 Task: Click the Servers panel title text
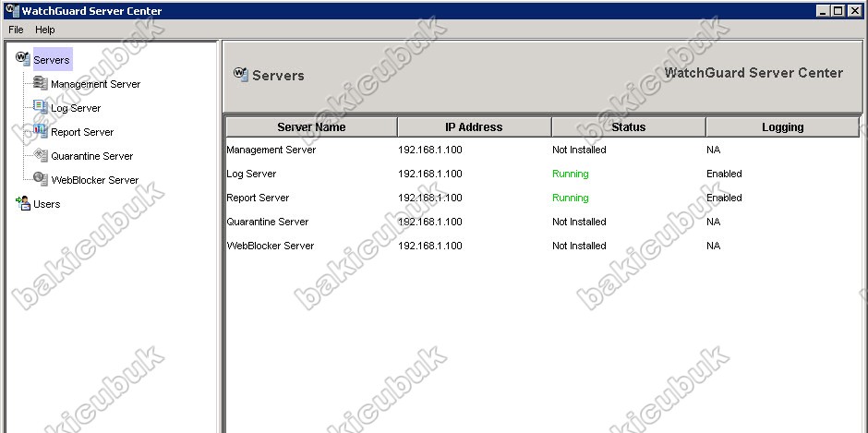278,76
